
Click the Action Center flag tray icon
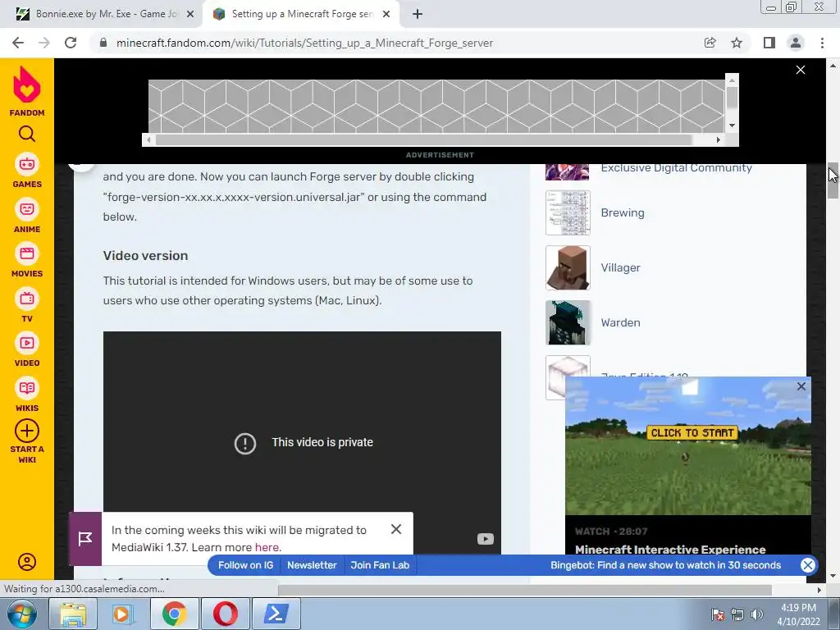tap(718, 614)
